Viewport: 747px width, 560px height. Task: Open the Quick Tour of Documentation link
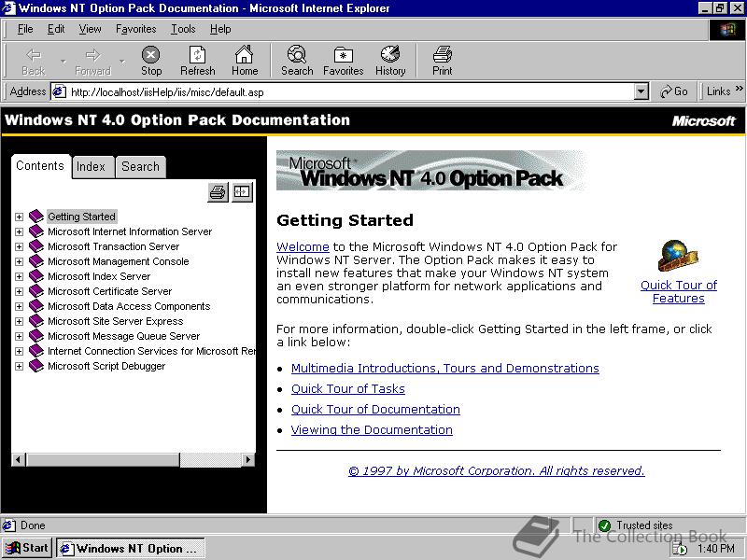pyautogui.click(x=375, y=409)
